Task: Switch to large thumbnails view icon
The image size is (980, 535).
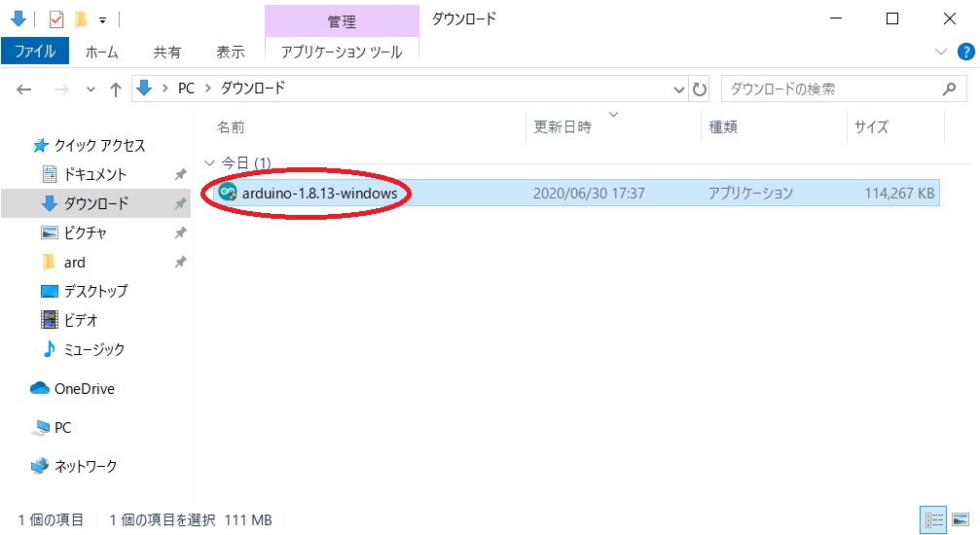Action: [960, 519]
